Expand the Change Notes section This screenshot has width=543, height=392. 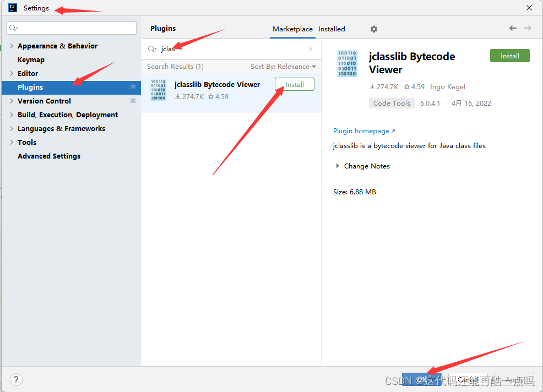click(338, 166)
